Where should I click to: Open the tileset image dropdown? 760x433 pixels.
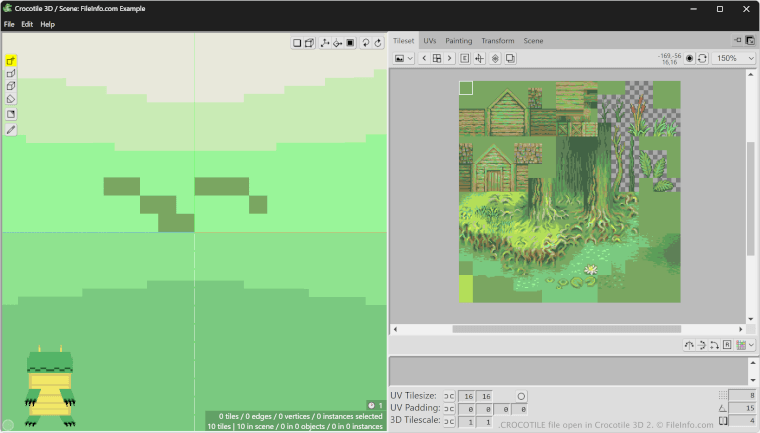click(x=403, y=59)
